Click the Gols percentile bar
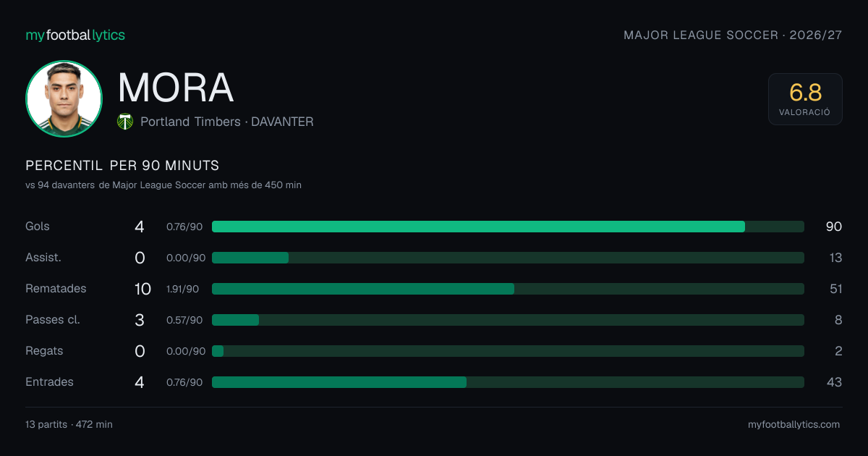868x456 pixels. (508, 227)
